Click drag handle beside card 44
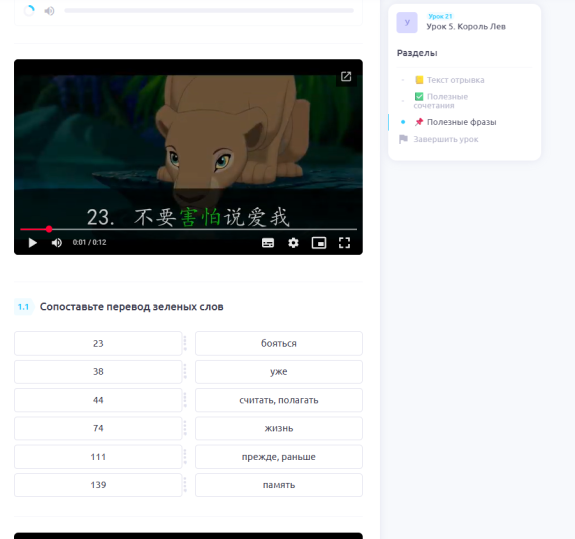The image size is (575, 539). click(185, 400)
